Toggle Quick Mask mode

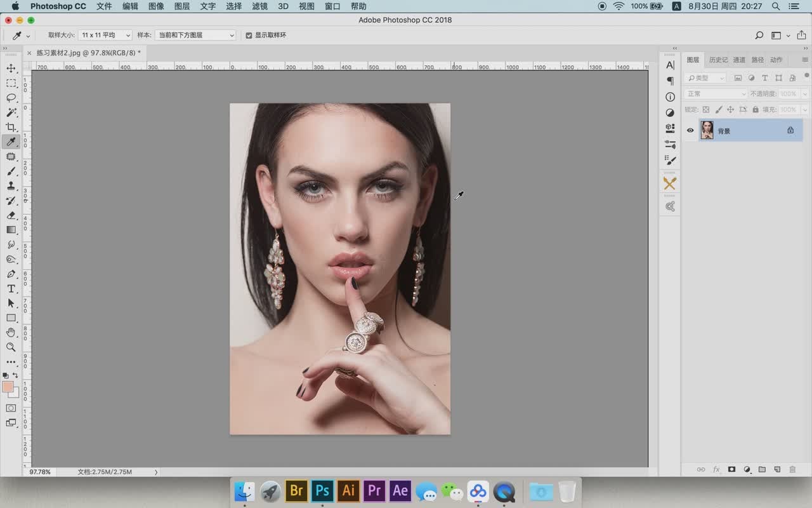tap(11, 408)
